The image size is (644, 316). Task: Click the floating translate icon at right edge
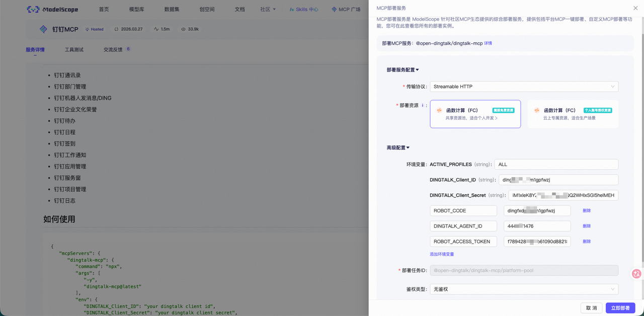click(636, 274)
